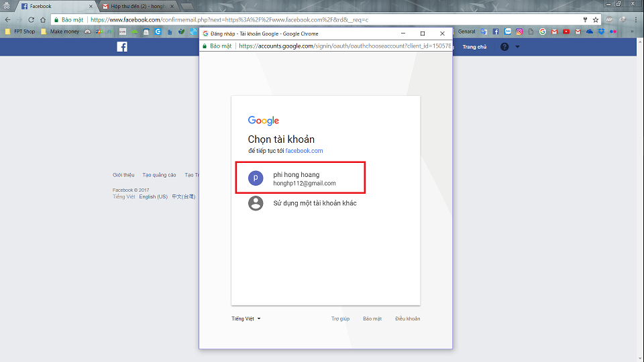Open the Bảo mật privacy footer link
This screenshot has height=362, width=644.
click(x=372, y=318)
